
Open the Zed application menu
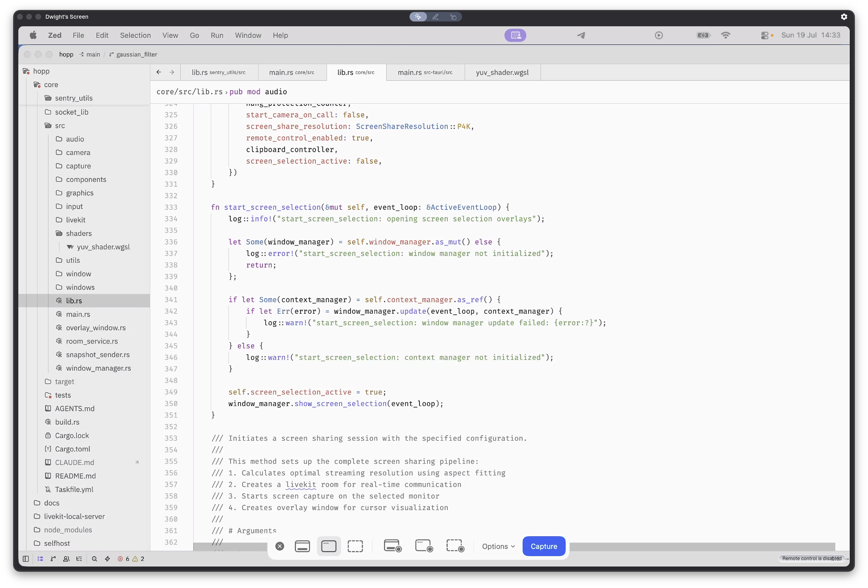pos(55,35)
